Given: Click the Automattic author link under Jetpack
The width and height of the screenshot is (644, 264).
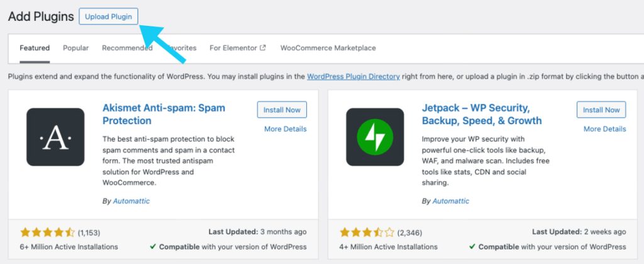Looking at the screenshot, I should pyautogui.click(x=451, y=201).
